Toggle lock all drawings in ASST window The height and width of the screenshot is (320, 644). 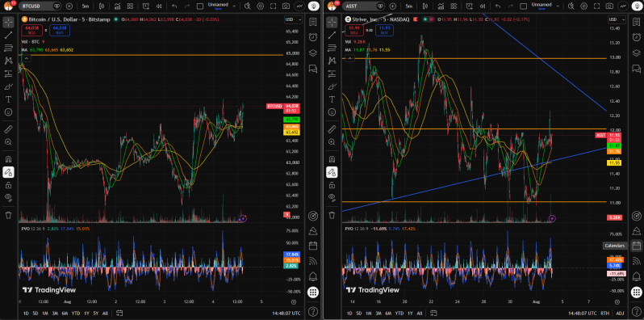click(x=332, y=185)
